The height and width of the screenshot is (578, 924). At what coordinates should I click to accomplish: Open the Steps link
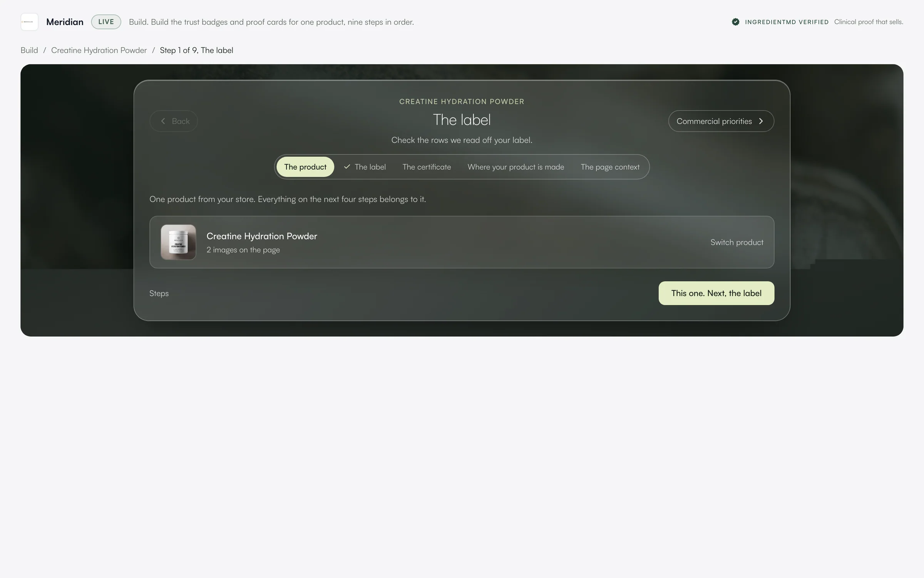pyautogui.click(x=159, y=293)
